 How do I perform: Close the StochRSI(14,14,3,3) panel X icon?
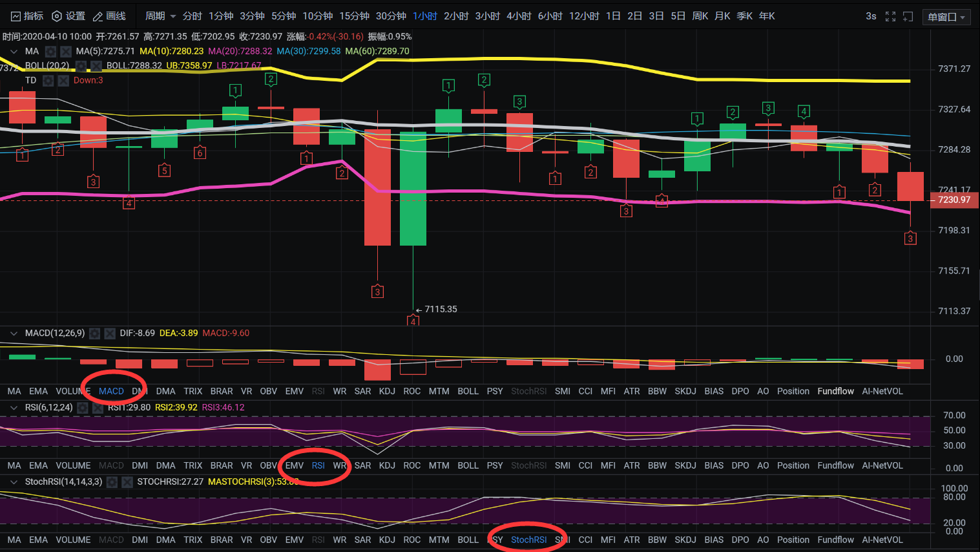click(x=127, y=482)
